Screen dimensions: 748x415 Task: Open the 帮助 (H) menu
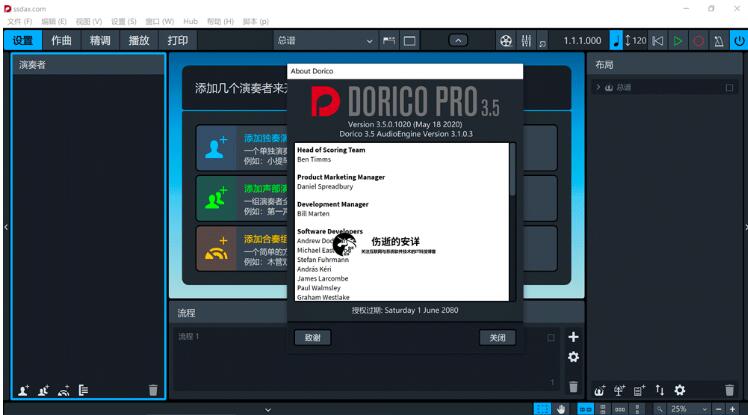[220, 21]
